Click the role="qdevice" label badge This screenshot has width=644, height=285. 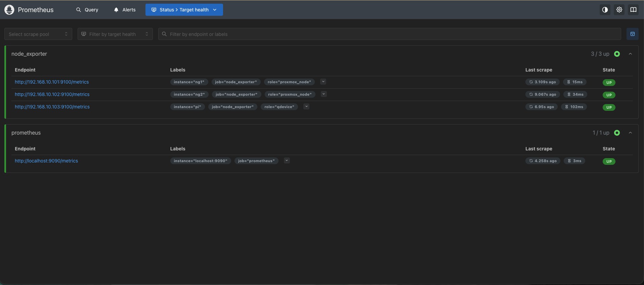pos(279,107)
